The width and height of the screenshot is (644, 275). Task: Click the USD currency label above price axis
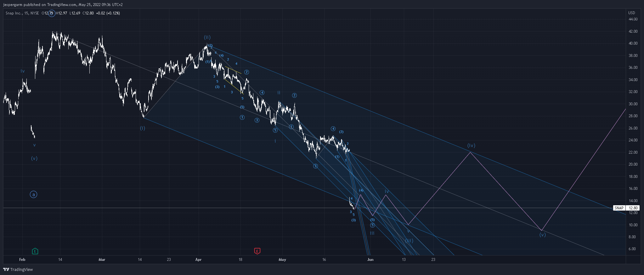click(x=631, y=13)
